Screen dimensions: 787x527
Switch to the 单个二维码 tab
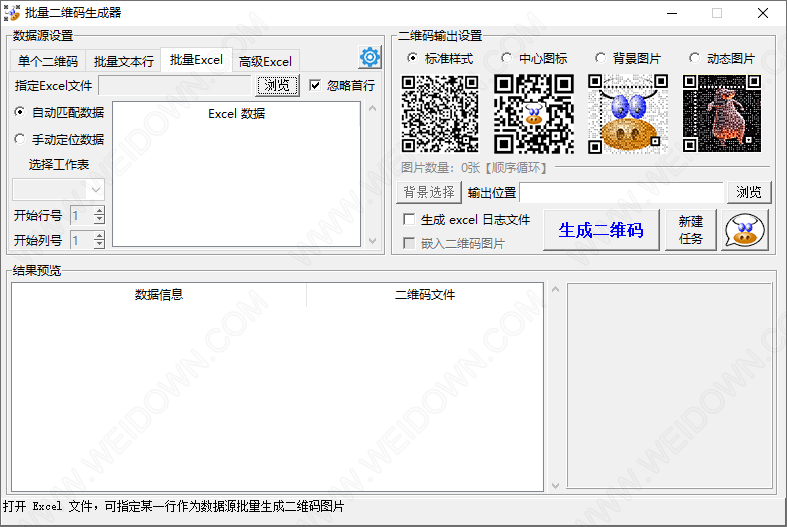point(48,61)
